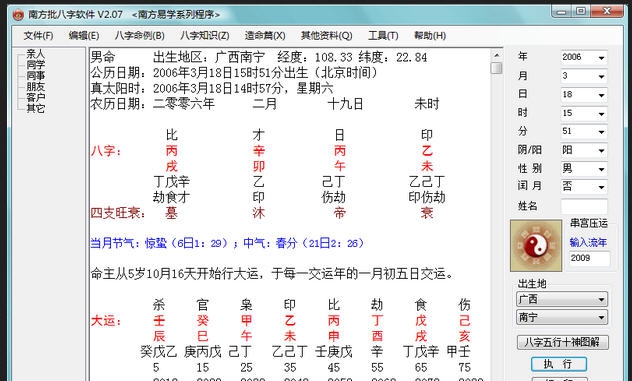Select 同学 in the category tree
Image resolution: width=632 pixels, height=381 pixels.
[x=35, y=65]
